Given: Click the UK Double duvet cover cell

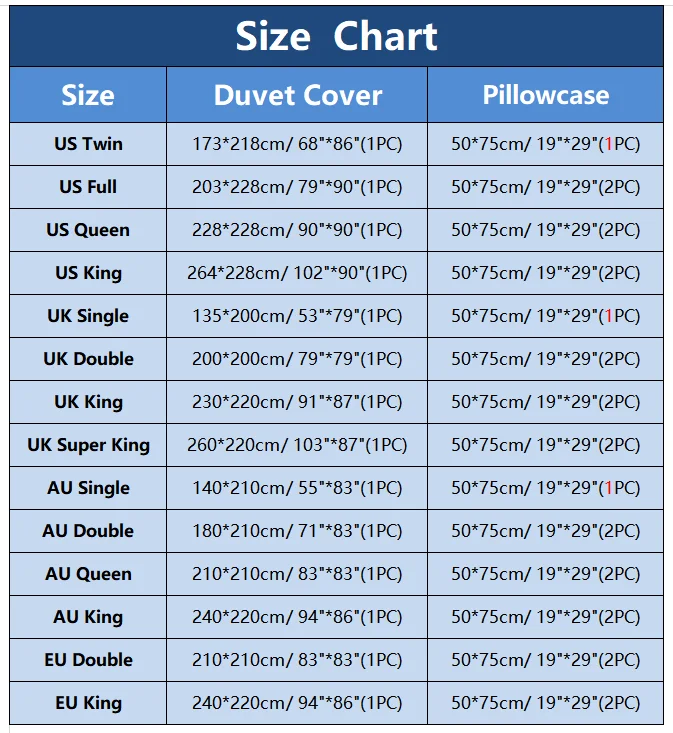Looking at the screenshot, I should pyautogui.click(x=297, y=359).
